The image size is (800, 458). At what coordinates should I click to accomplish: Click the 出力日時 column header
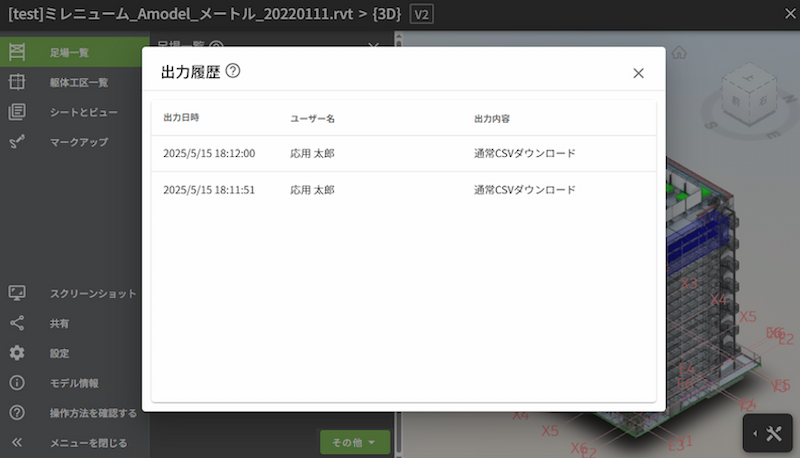tap(181, 118)
